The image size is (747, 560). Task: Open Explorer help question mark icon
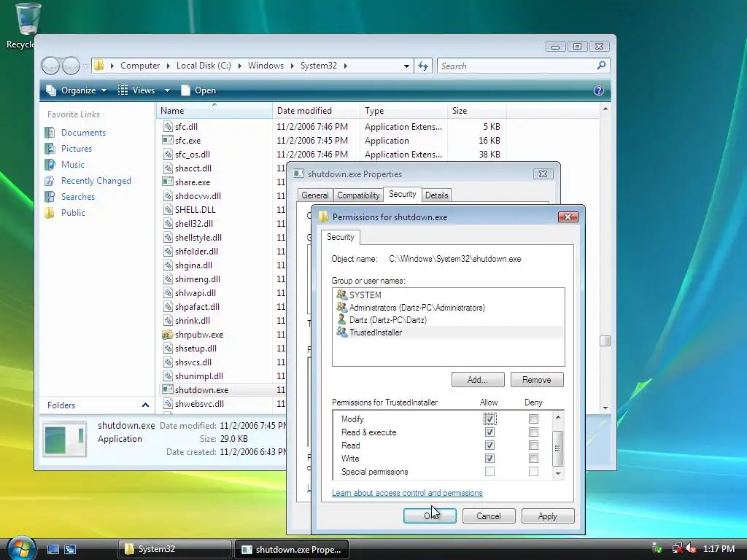tap(599, 90)
